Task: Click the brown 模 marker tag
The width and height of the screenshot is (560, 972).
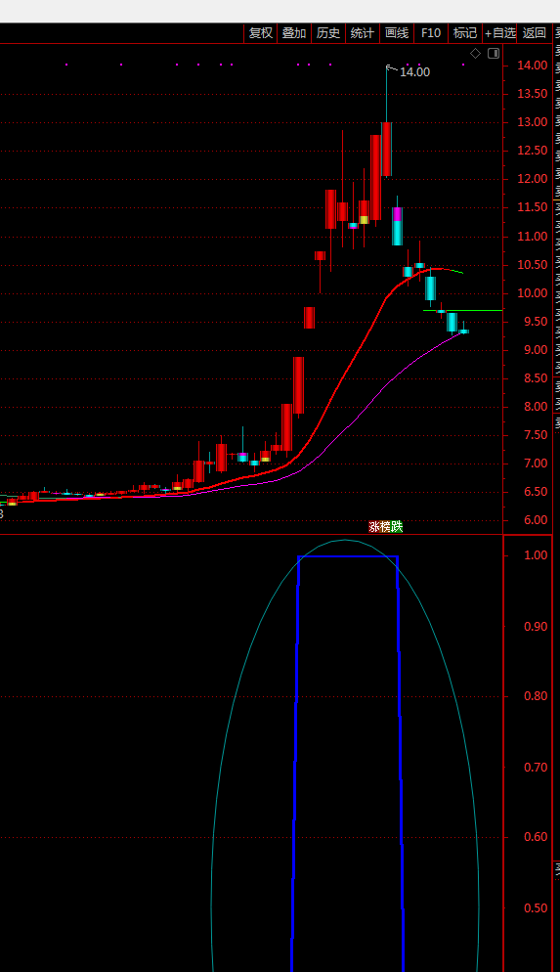Action: pos(385,527)
